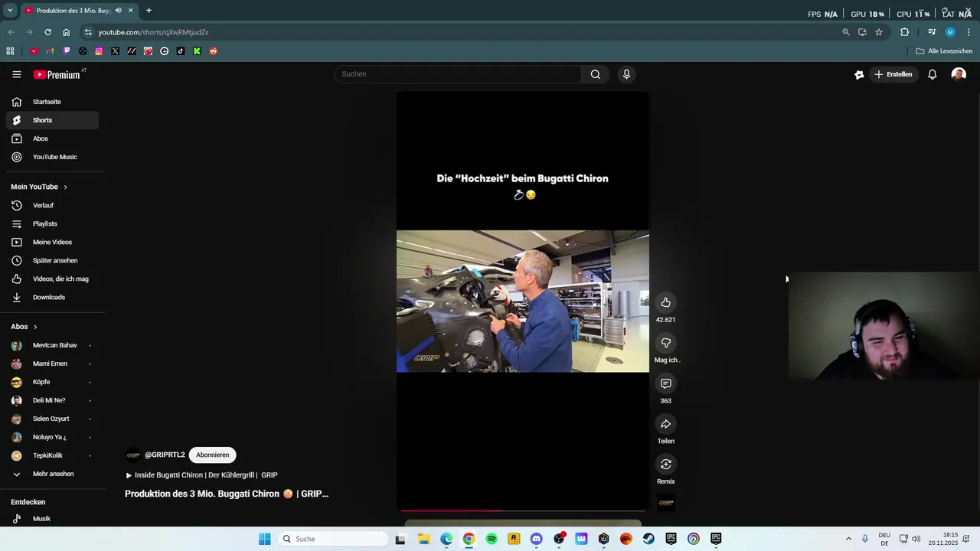Seek using the Short's red progress bar

(522, 510)
